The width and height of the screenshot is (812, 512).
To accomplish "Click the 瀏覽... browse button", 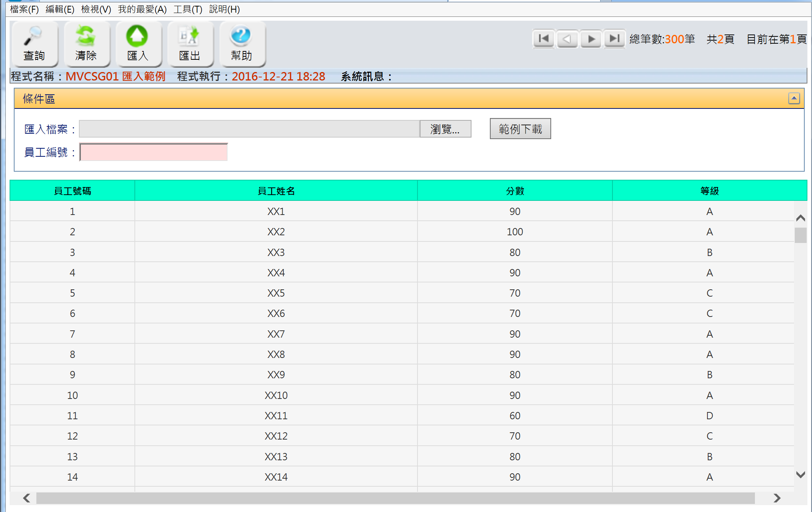I will 445,129.
